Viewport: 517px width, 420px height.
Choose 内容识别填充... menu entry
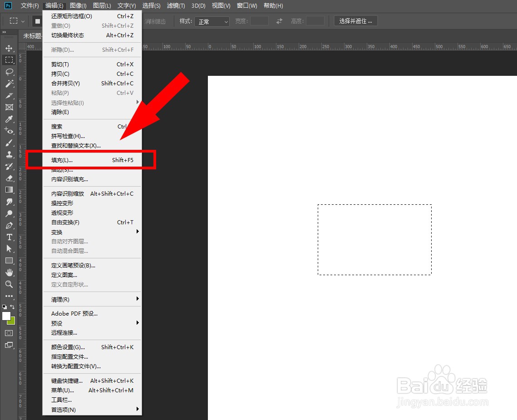click(x=92, y=179)
